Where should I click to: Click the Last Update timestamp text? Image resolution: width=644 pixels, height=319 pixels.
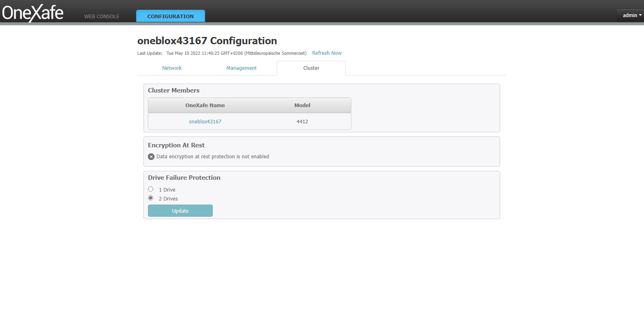pos(236,53)
